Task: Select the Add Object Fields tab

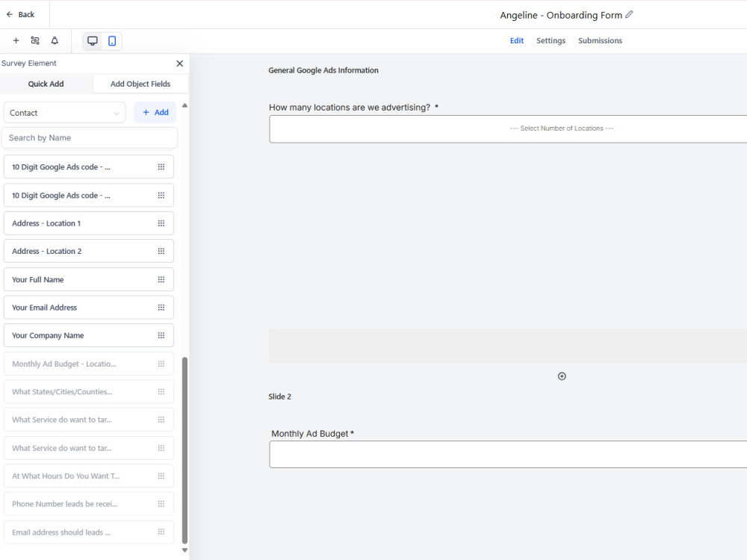Action: (x=140, y=84)
